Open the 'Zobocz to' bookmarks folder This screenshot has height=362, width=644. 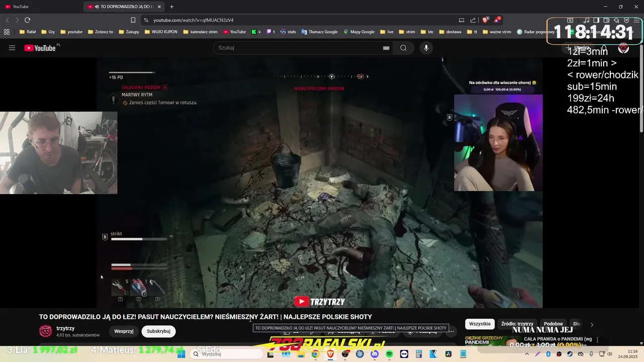coord(100,32)
